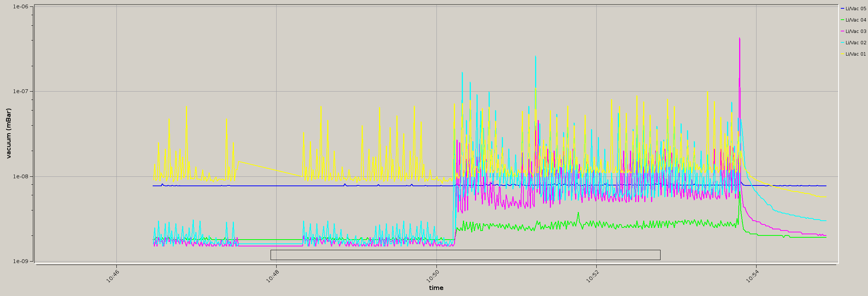Click the tallest magenta spike's peak
The width and height of the screenshot is (868, 296).
tap(740, 38)
